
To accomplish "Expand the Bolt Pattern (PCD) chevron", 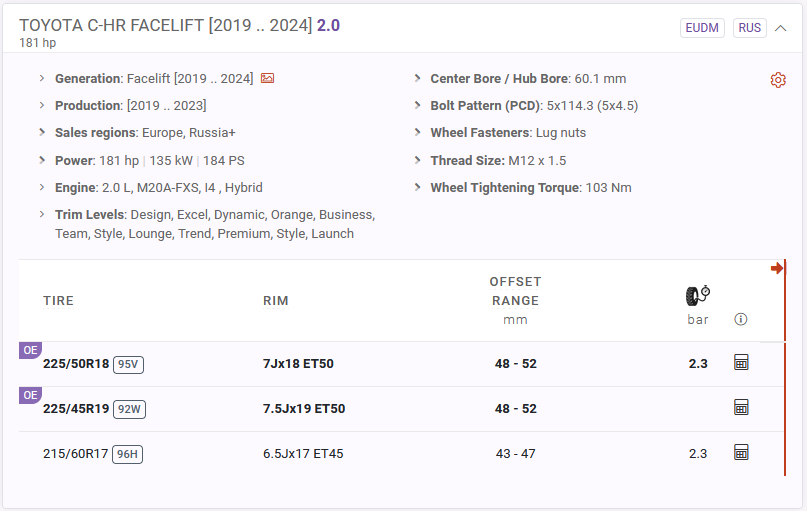I will pos(417,105).
